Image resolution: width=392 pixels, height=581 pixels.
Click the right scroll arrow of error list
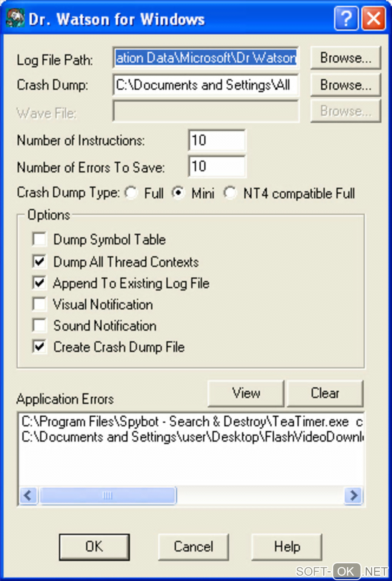(353, 495)
